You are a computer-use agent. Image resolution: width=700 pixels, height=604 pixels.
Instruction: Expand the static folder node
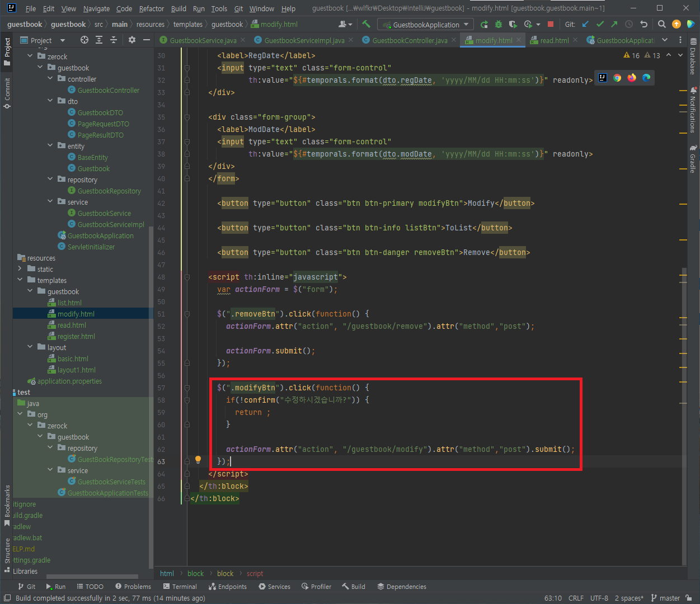pyautogui.click(x=20, y=269)
